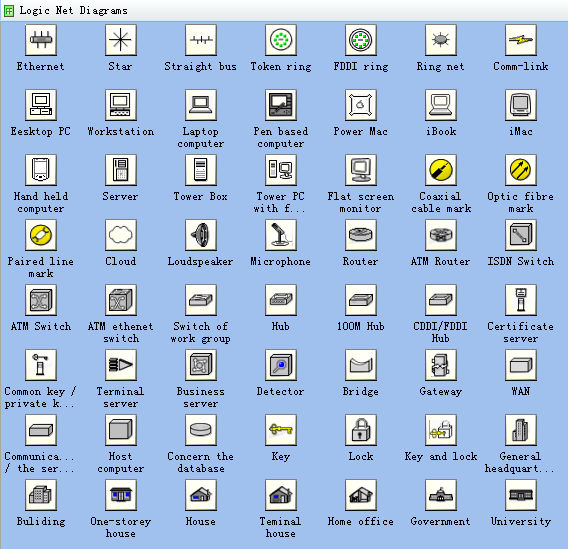Select the Laptop computer icon
This screenshot has width=568, height=549.
point(201,105)
